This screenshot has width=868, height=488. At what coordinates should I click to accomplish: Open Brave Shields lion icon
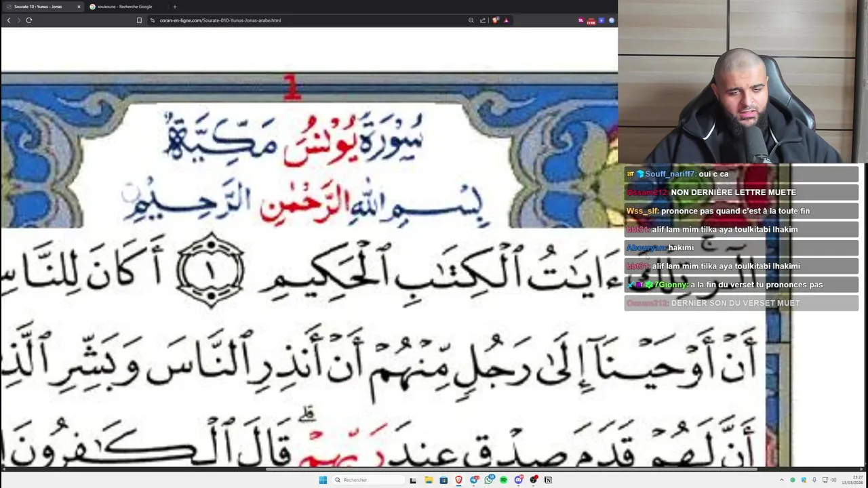(496, 20)
